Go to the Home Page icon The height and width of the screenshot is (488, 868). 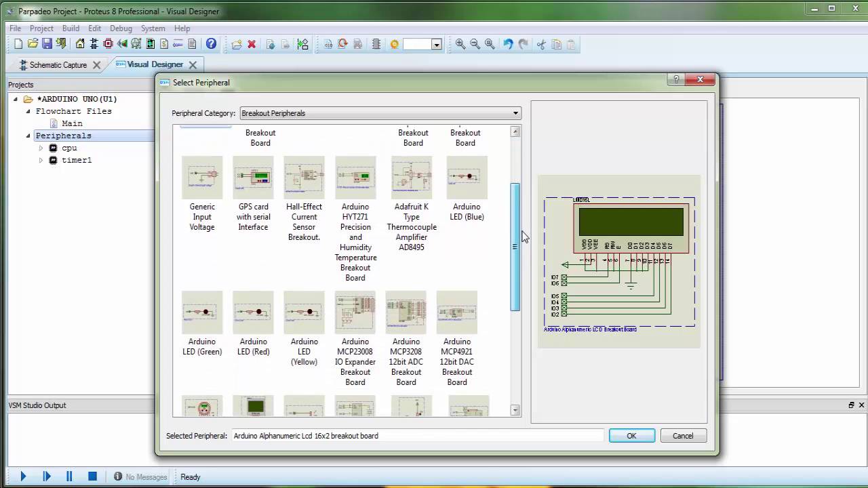pyautogui.click(x=80, y=44)
